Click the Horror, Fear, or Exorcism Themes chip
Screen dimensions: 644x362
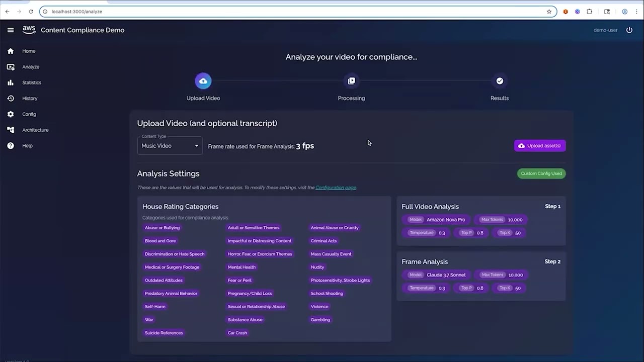click(x=260, y=254)
